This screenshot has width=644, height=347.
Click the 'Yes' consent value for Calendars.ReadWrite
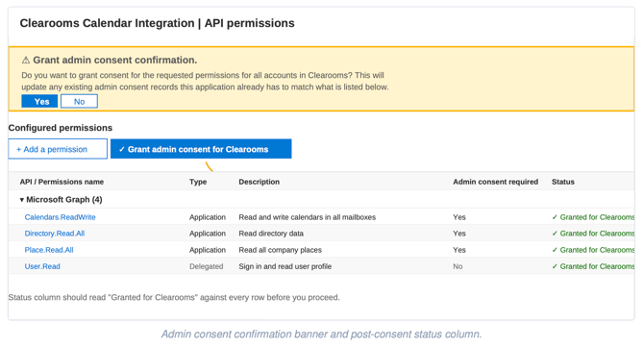pos(459,217)
